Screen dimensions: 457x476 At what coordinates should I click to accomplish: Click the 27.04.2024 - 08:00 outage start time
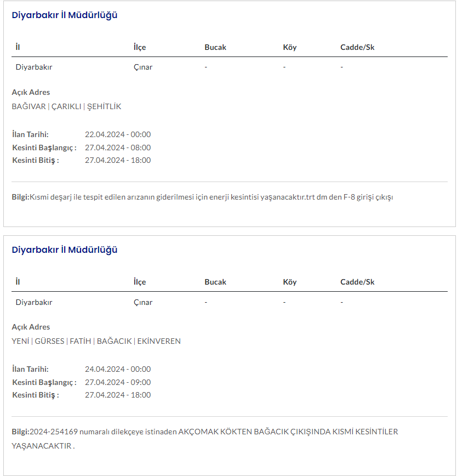[x=118, y=148]
